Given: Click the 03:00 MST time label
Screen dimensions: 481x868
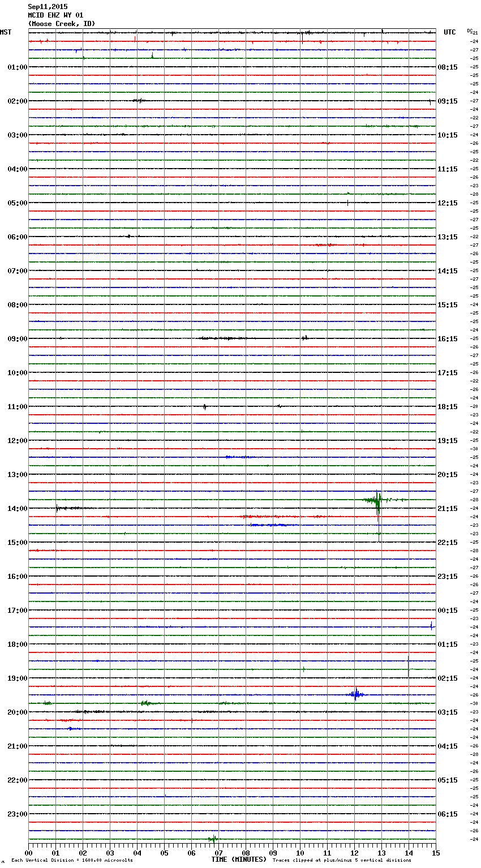Looking at the screenshot, I should [18, 135].
